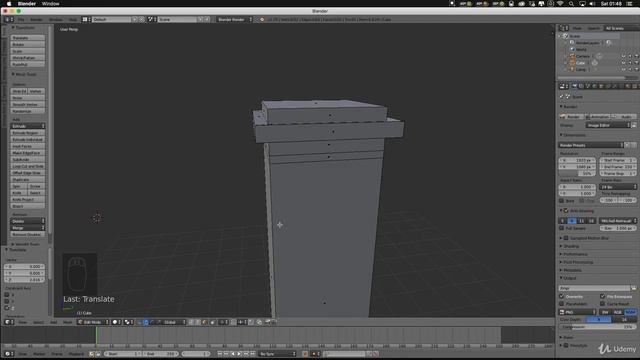Enable the translate manipulator arrow icon
The width and height of the screenshot is (640, 360).
coord(146,322)
